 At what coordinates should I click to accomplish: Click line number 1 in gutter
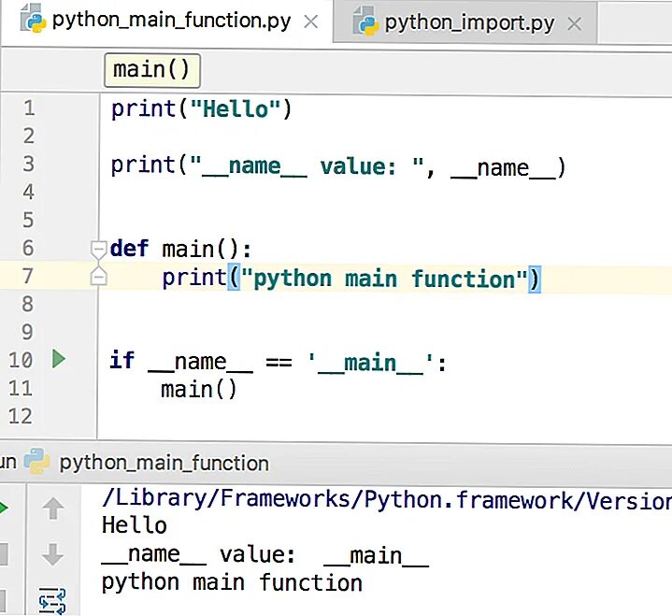coord(29,108)
